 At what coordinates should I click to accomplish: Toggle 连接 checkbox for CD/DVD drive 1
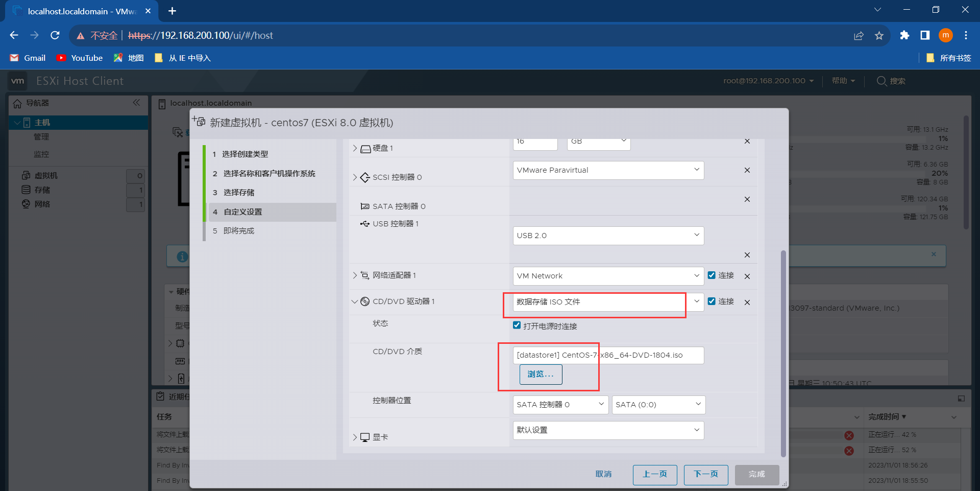click(712, 301)
